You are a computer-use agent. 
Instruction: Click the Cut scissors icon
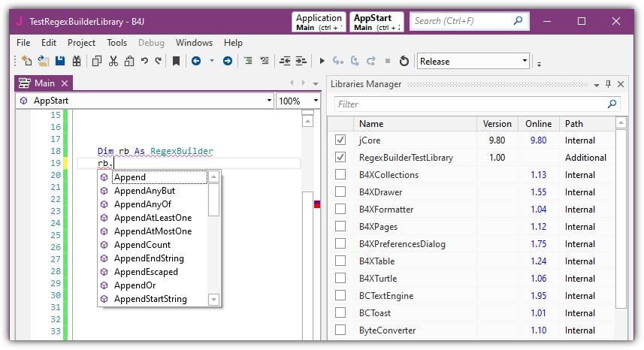click(x=113, y=62)
